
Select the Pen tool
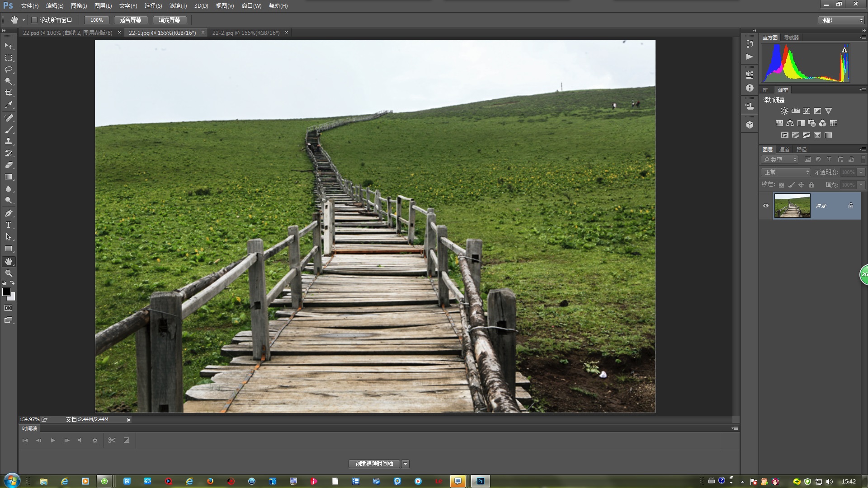(x=9, y=213)
